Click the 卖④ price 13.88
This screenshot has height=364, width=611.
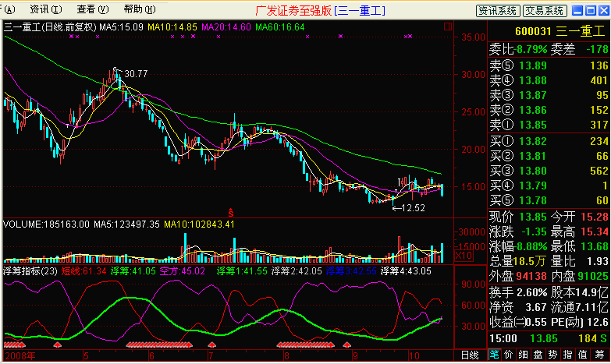click(533, 80)
